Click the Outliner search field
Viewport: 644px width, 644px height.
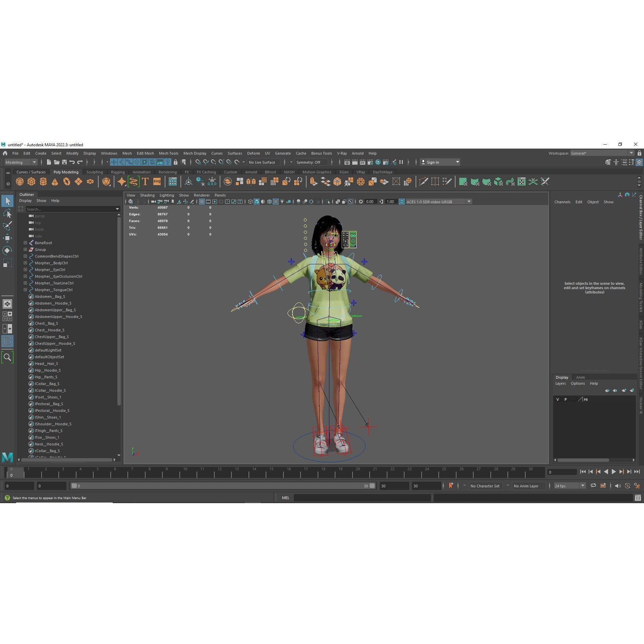pos(72,209)
